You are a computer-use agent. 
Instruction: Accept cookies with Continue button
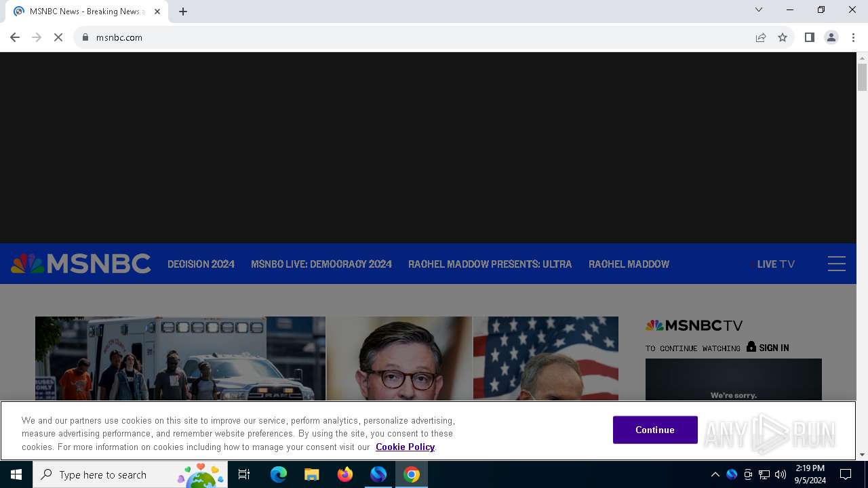point(655,430)
